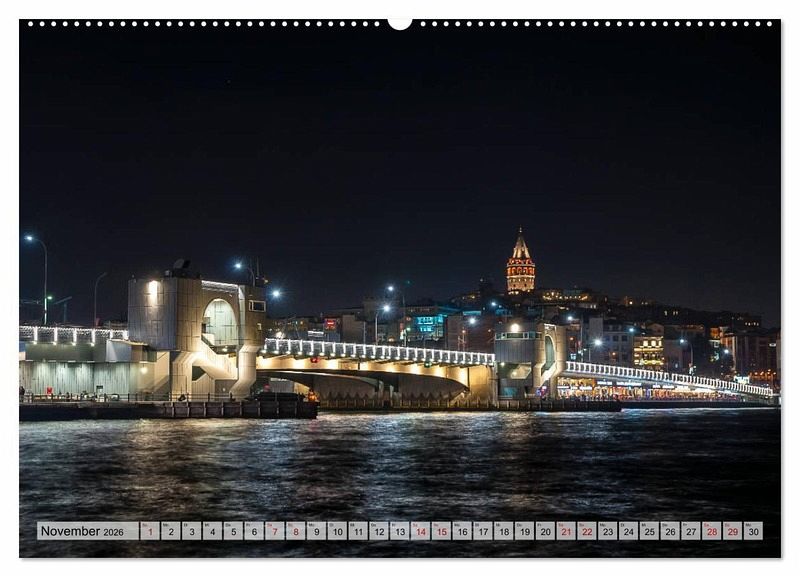The image size is (800, 577).
Task: Select day 22 in the calendar strip
Action: click(x=587, y=531)
